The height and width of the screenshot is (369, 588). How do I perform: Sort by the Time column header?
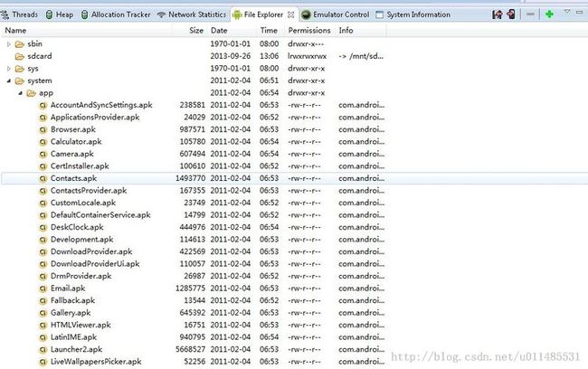click(269, 31)
